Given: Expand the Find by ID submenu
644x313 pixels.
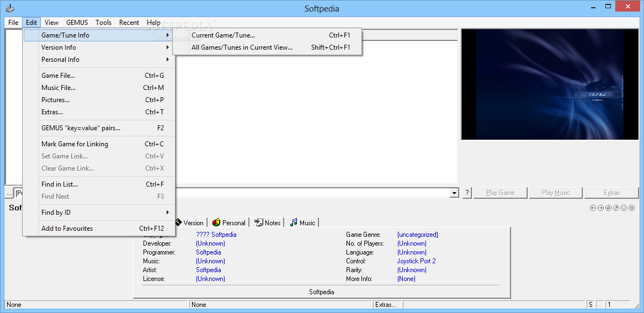Looking at the screenshot, I should tap(99, 213).
